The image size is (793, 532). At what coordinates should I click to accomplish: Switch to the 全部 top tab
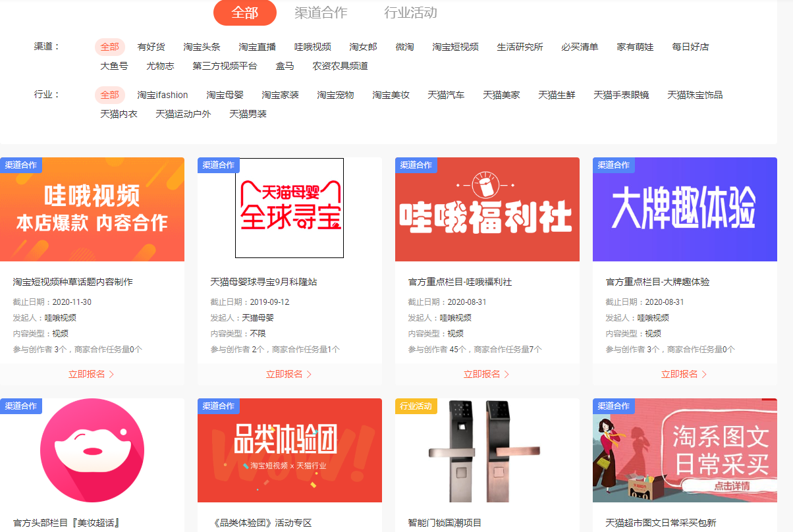pyautogui.click(x=244, y=13)
